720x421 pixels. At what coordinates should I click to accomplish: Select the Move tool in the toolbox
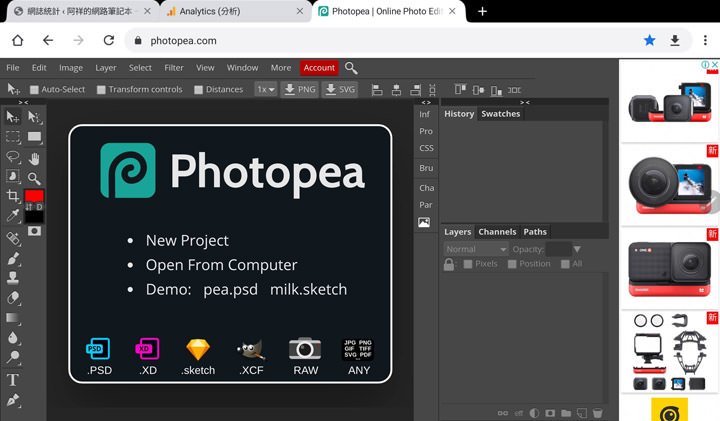[x=12, y=117]
